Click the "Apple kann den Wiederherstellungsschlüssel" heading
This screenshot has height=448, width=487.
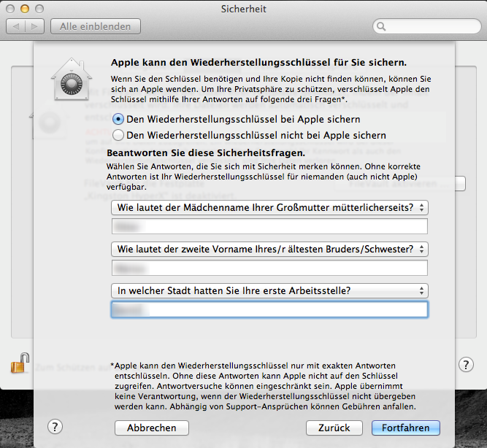(258, 63)
